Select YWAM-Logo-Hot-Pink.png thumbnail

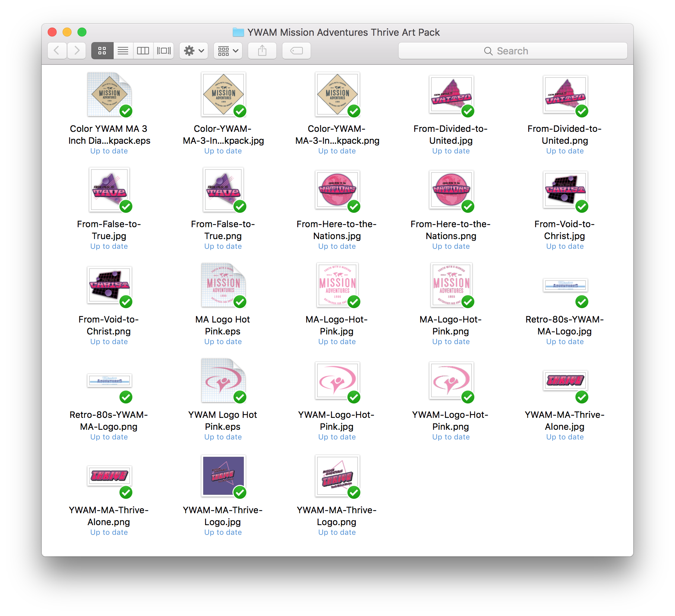(x=451, y=381)
